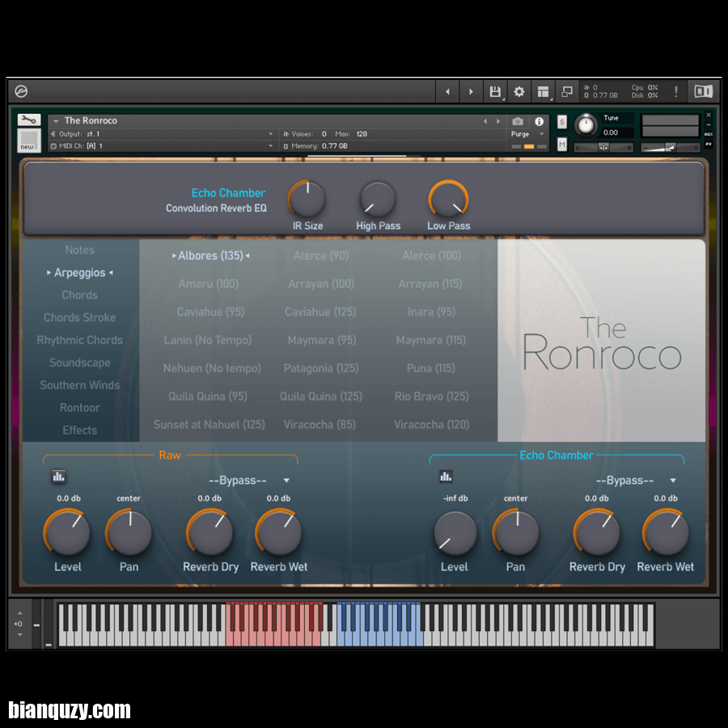Select the Chords category
Image resolution: width=728 pixels, height=728 pixels.
(80, 295)
